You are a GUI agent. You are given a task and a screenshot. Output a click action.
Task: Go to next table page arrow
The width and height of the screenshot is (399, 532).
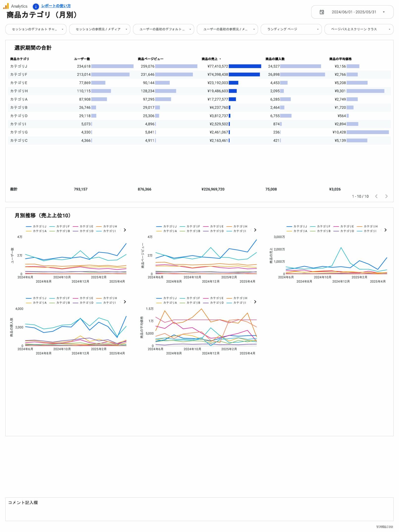pos(386,196)
